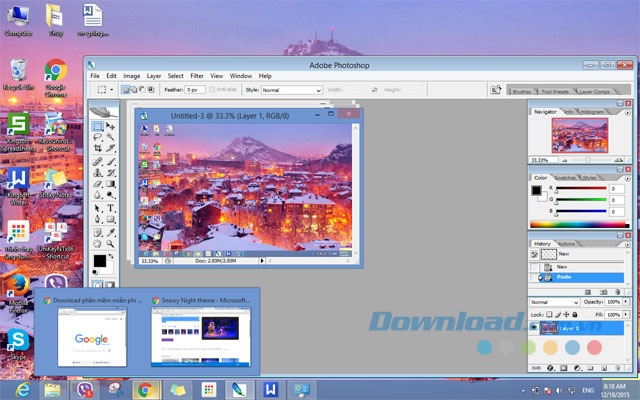Choose Add to selection mode
Image resolution: width=640 pixels, height=400 pixels.
(x=134, y=89)
